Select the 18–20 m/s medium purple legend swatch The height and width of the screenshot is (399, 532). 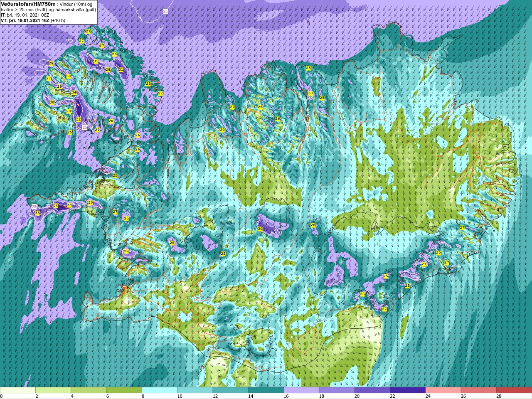coord(337,390)
